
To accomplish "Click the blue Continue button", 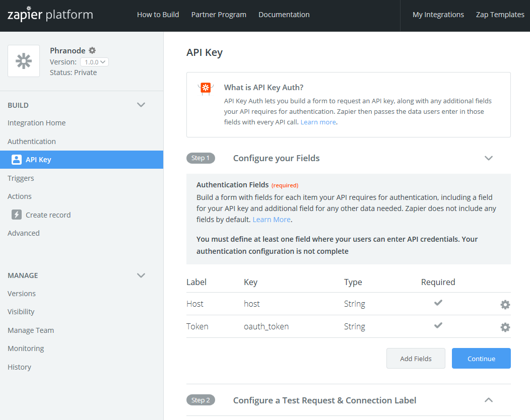I will tap(481, 359).
